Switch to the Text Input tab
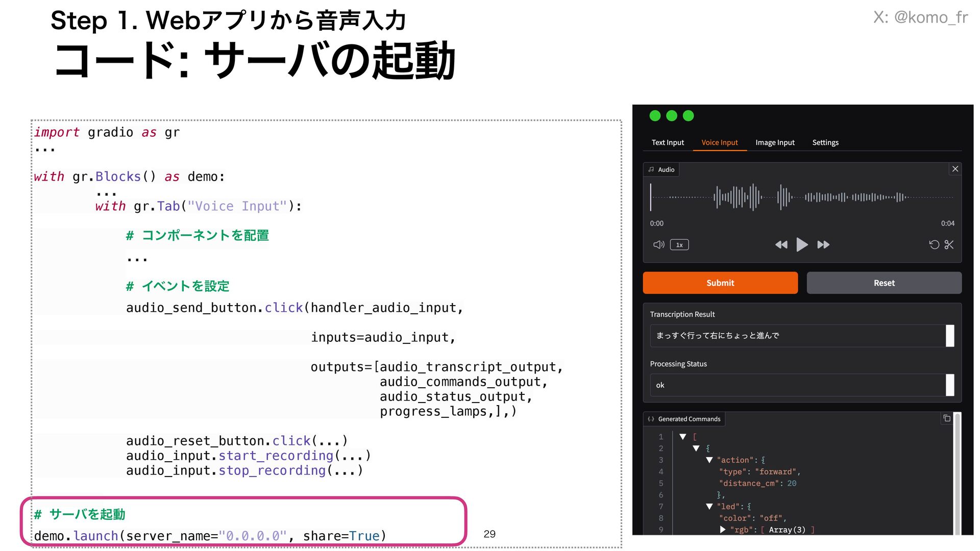Screen dimensions: 980x551 668,142
